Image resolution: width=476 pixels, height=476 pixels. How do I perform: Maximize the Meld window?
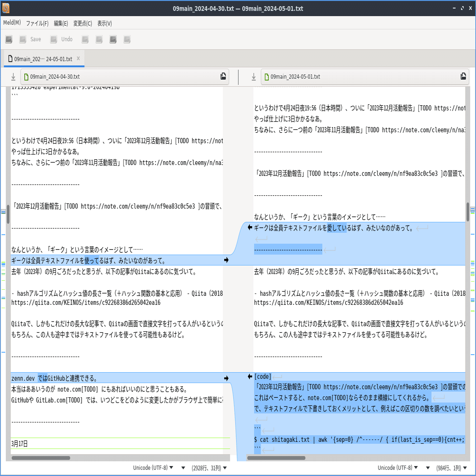click(462, 8)
